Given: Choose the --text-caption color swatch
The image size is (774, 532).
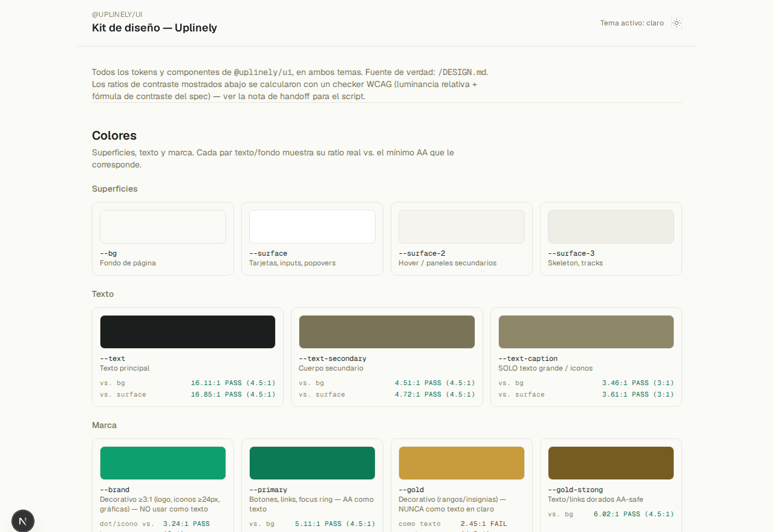Looking at the screenshot, I should tap(586, 332).
